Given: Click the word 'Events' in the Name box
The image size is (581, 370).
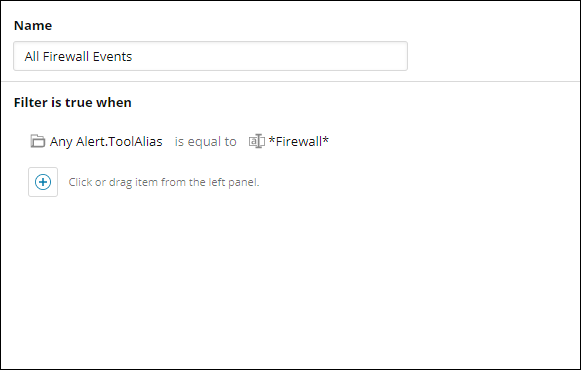Looking at the screenshot, I should (x=112, y=56).
